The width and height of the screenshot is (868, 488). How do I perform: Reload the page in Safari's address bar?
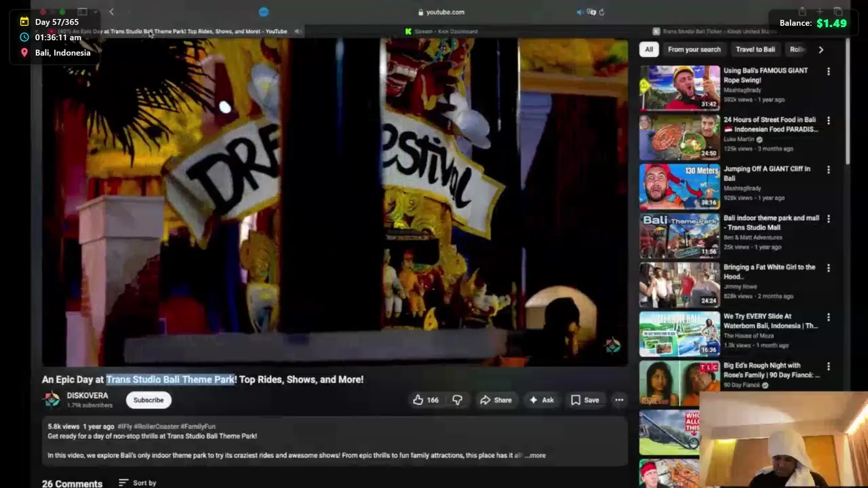(x=601, y=12)
